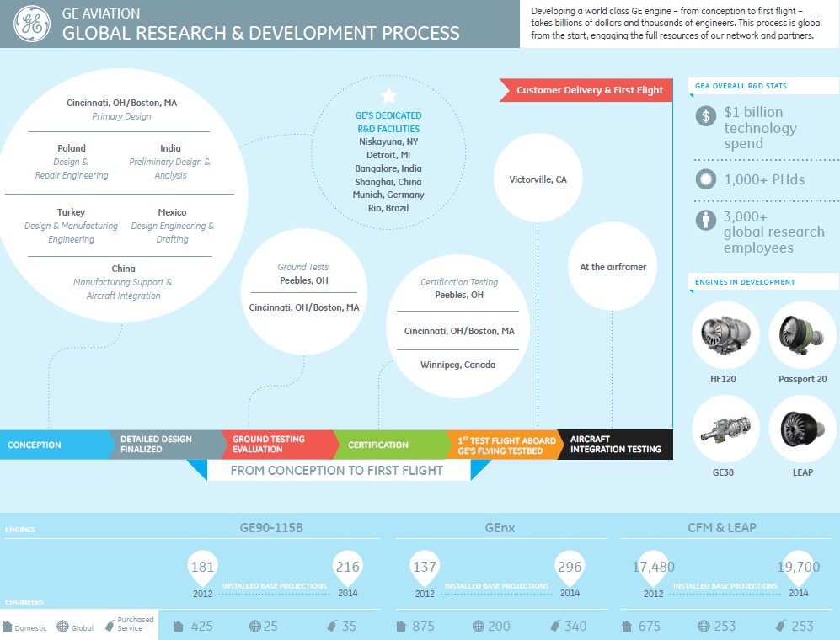Click the tag icon next to 35
This screenshot has width=840, height=640.
pos(332,626)
